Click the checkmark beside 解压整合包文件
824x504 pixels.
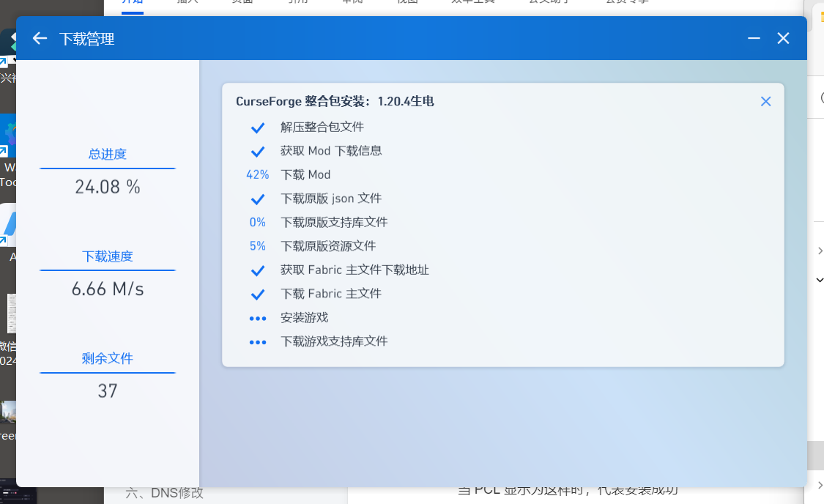(257, 127)
